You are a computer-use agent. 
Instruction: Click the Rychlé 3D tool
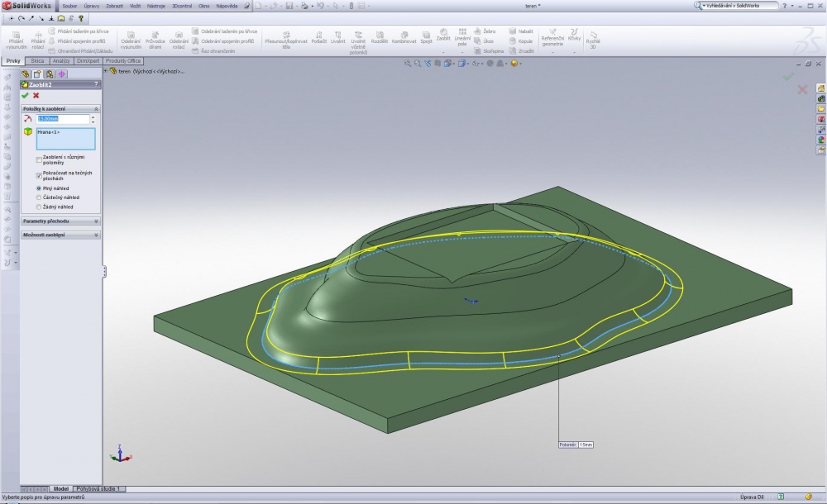593,40
